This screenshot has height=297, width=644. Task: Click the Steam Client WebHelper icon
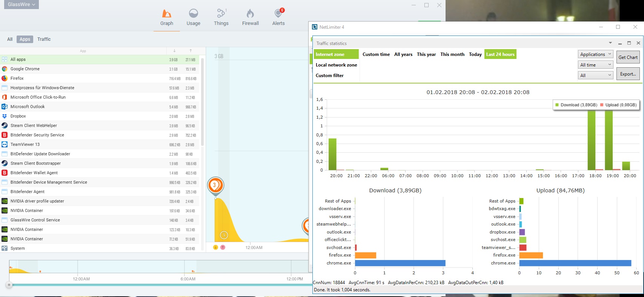tap(5, 125)
